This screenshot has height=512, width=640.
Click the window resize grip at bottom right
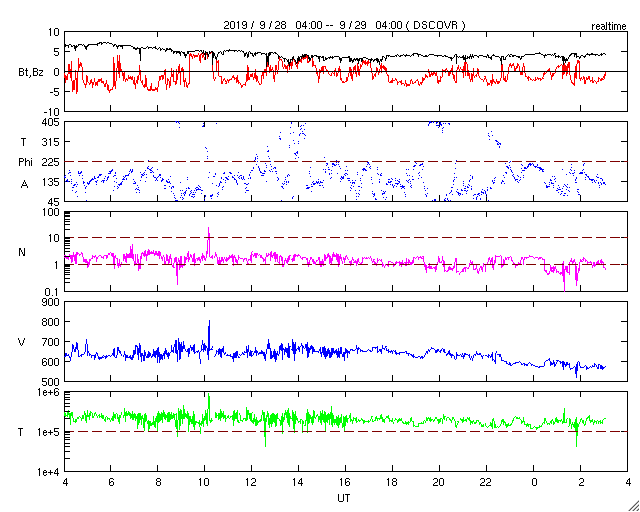634,506
